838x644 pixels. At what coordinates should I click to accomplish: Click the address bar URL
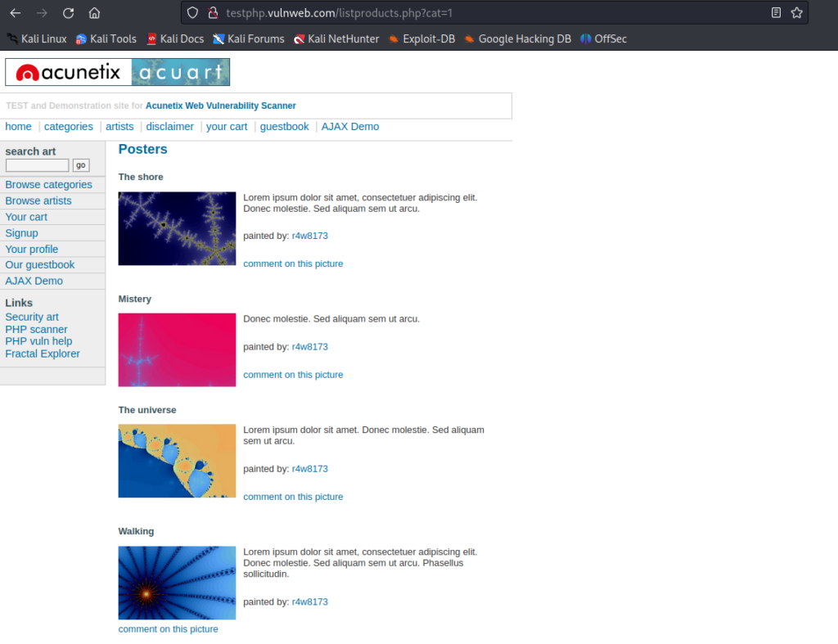pyautogui.click(x=339, y=13)
